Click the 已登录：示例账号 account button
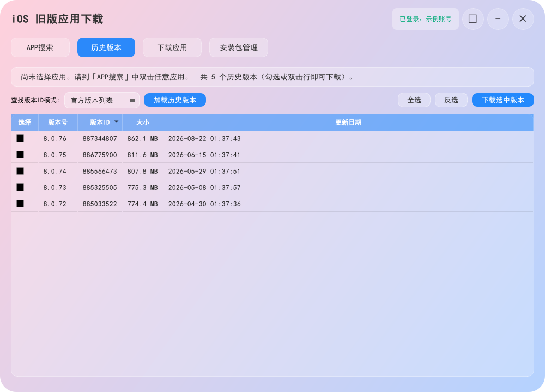 coord(426,19)
